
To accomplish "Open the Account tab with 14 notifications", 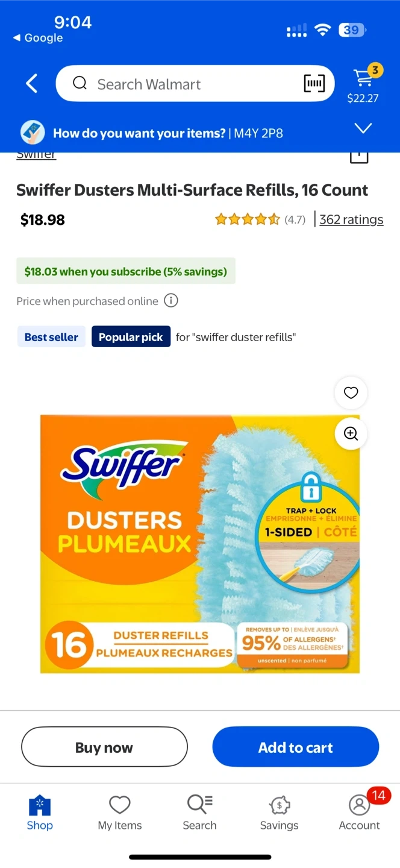I will [x=360, y=812].
